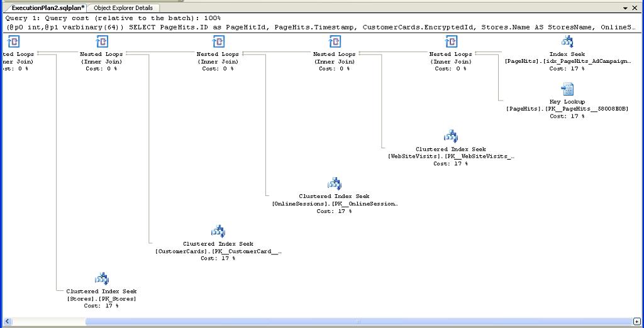Select the ExecutionPlan2.sqlplan tab
Image resolution: width=644 pixels, height=328 pixels.
click(x=48, y=8)
